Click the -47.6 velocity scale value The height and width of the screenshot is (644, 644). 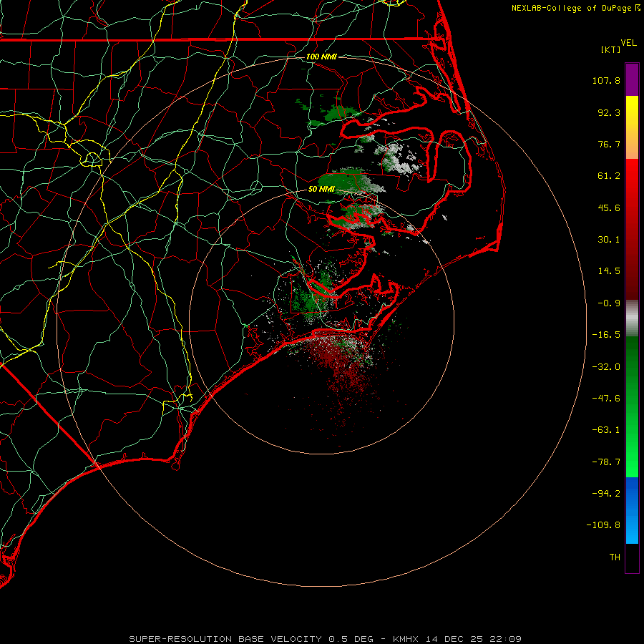[606, 399]
